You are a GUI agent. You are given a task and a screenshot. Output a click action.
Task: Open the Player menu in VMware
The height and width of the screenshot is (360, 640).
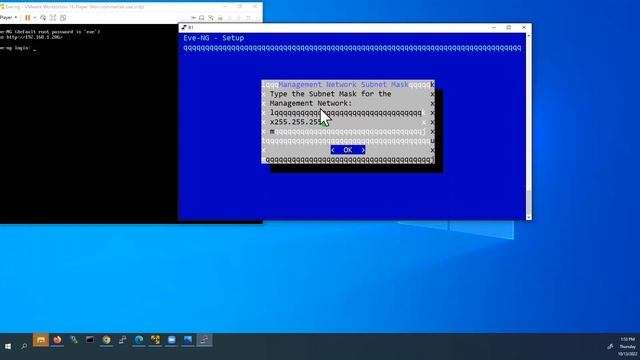[x=8, y=18]
